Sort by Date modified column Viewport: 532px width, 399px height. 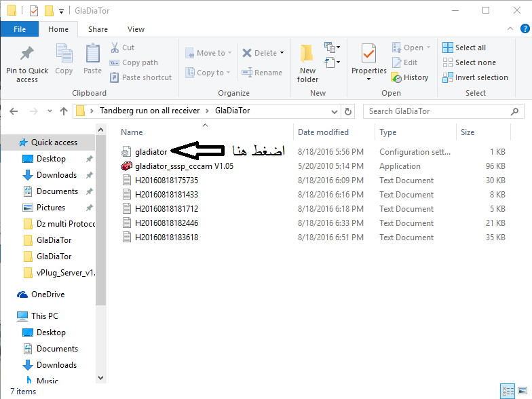(323, 132)
